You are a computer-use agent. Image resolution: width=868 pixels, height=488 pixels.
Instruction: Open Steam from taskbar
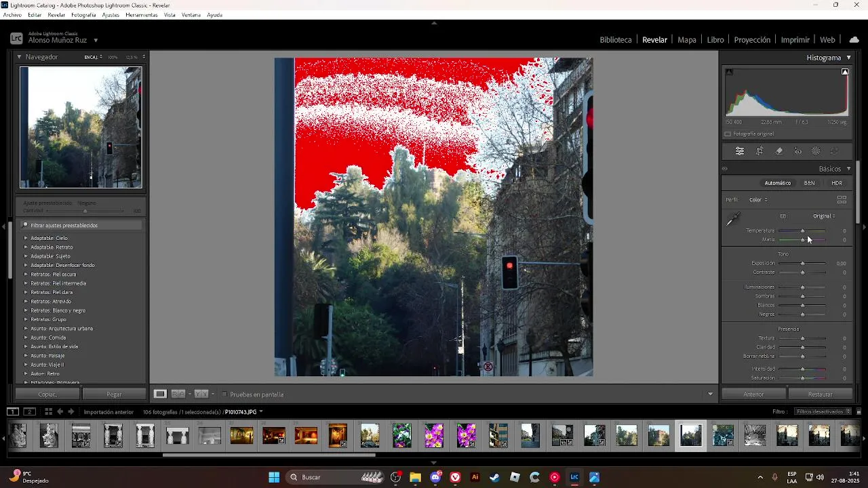tap(494, 477)
